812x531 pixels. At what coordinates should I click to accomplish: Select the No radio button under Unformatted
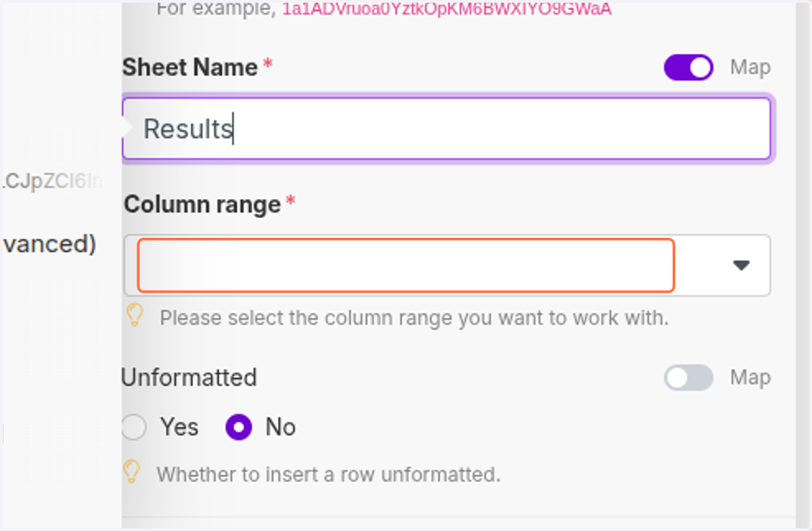[238, 427]
